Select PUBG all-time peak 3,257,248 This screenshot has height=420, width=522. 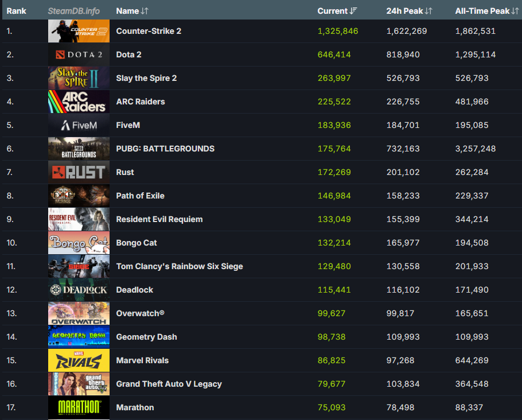tap(476, 149)
